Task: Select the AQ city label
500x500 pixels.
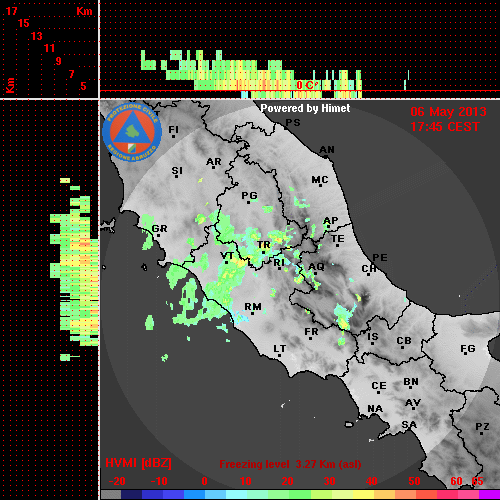Action: (316, 266)
